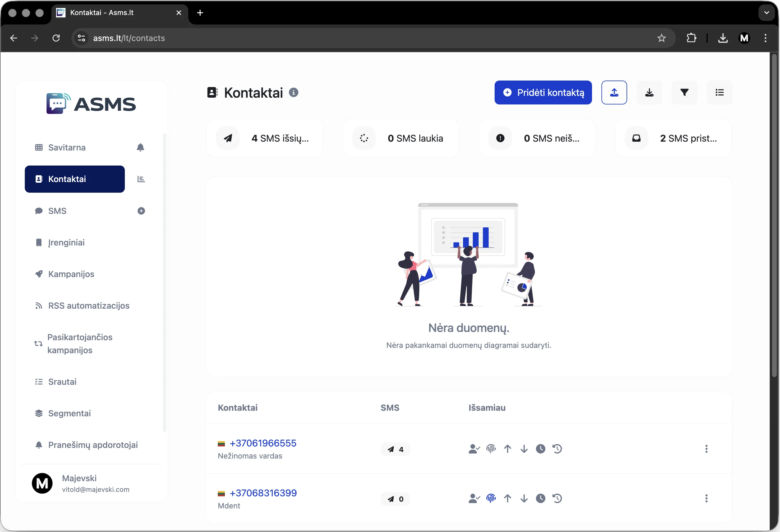
Task: Click the export contacts download icon
Action: click(x=649, y=92)
